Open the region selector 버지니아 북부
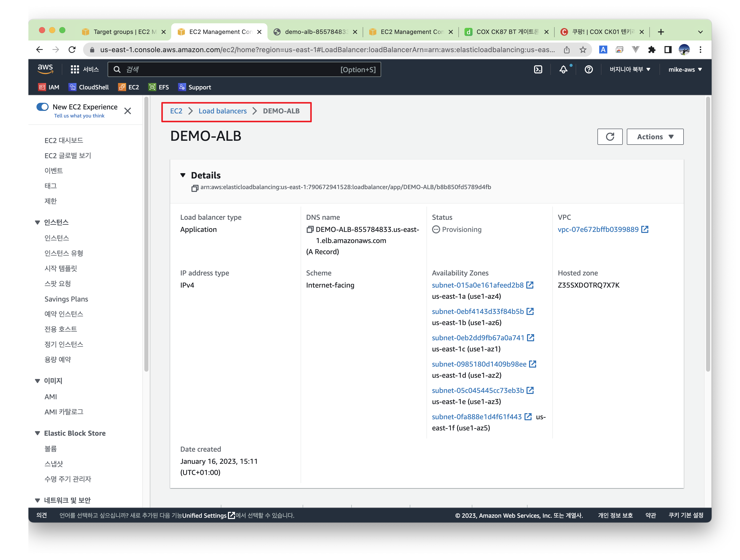The width and height of the screenshot is (740, 560). pyautogui.click(x=630, y=70)
